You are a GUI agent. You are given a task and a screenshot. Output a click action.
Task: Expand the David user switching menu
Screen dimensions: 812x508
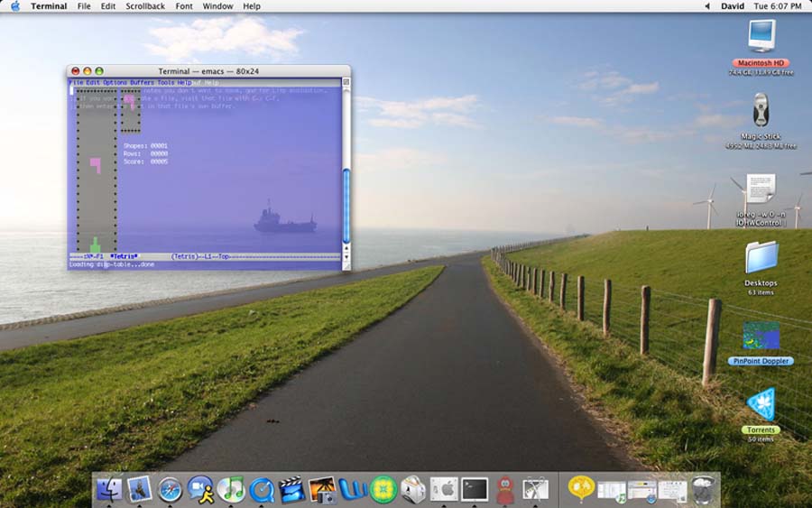(732, 6)
